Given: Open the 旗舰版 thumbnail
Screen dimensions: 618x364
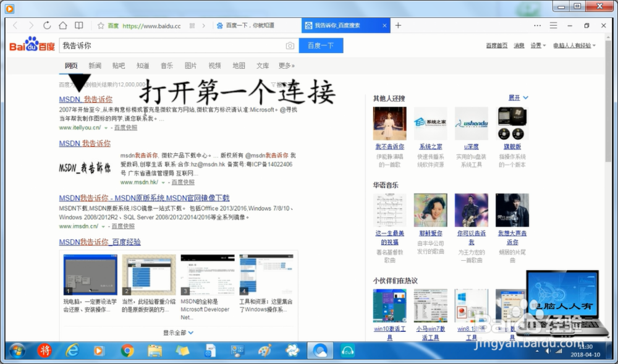Looking at the screenshot, I should (x=512, y=124).
